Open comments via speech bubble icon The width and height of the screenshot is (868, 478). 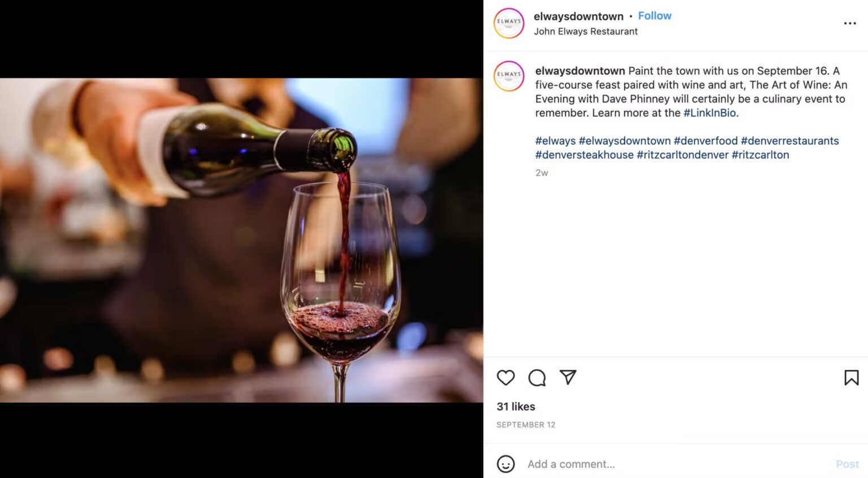coord(537,377)
